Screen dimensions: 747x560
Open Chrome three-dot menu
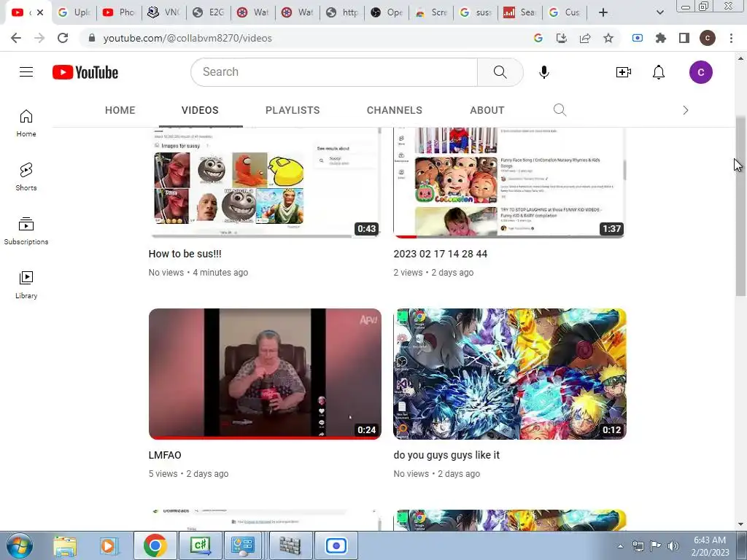point(731,38)
